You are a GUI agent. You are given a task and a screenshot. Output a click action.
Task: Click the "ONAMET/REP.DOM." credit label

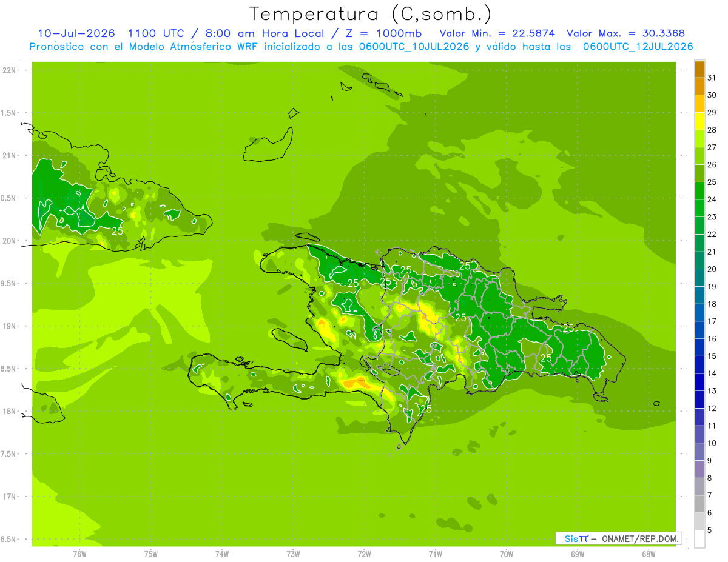click(641, 539)
